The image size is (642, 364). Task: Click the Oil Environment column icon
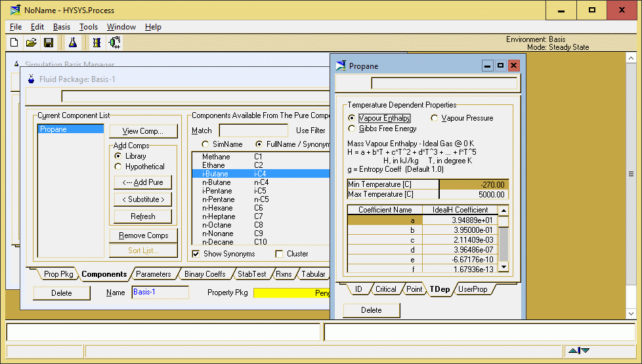pos(96,43)
